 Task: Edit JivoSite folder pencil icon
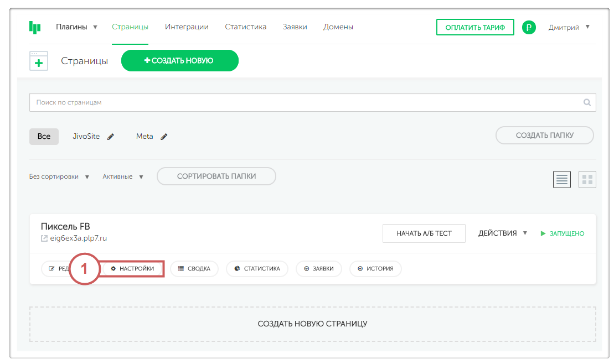pos(111,137)
